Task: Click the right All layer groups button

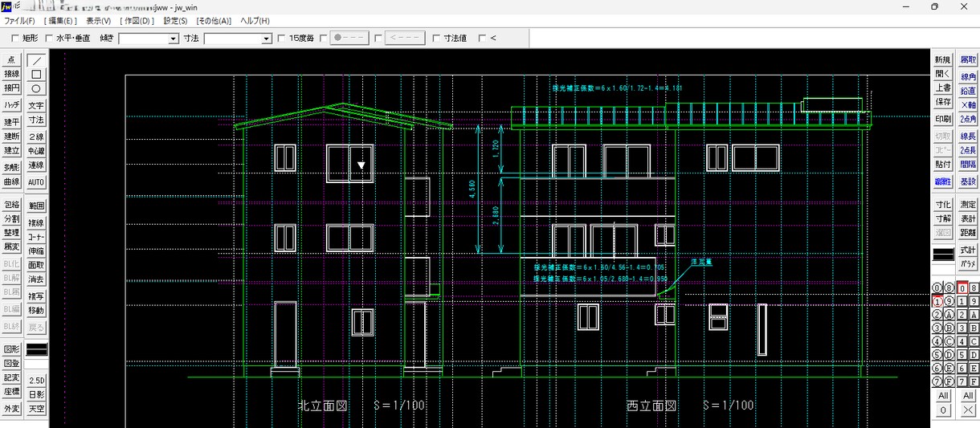Action: click(968, 396)
